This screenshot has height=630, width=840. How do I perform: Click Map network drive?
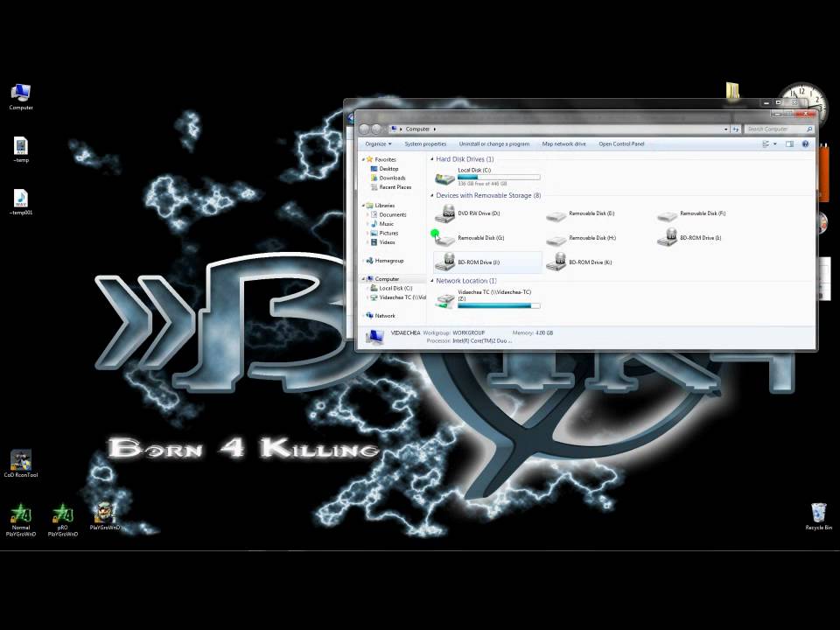tap(563, 144)
